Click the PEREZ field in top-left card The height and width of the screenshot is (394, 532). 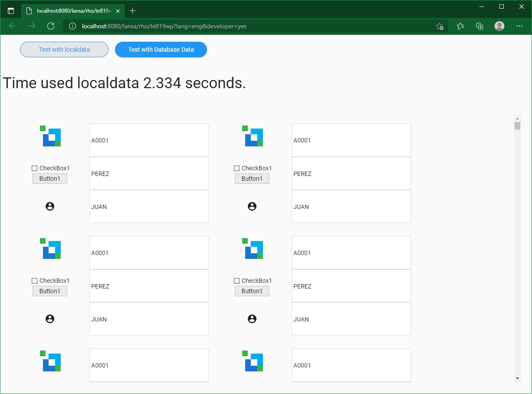tap(149, 173)
